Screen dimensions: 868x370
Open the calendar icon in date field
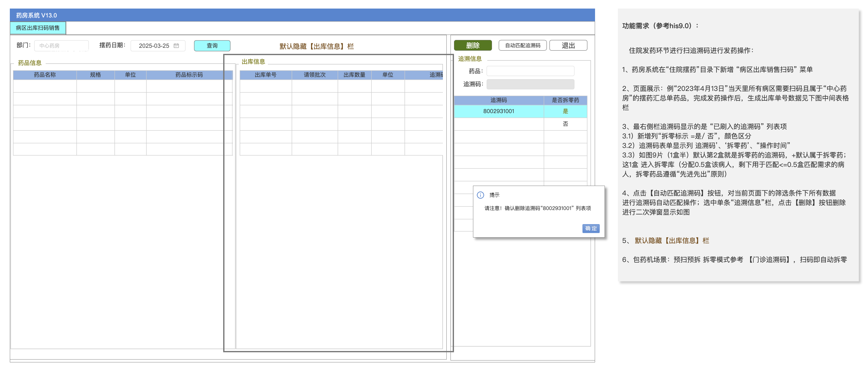point(176,46)
